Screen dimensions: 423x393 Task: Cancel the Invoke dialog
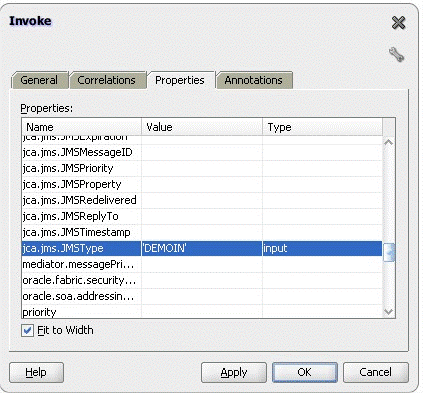pyautogui.click(x=376, y=372)
